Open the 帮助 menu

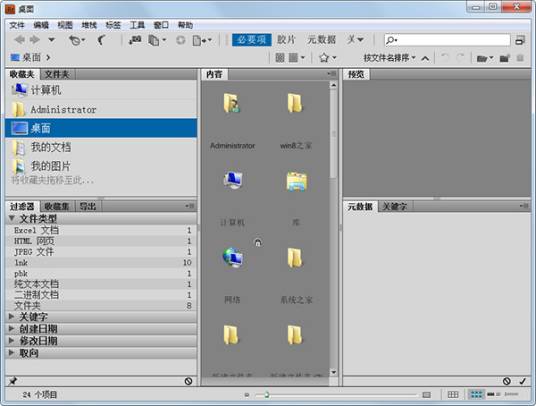click(x=186, y=25)
